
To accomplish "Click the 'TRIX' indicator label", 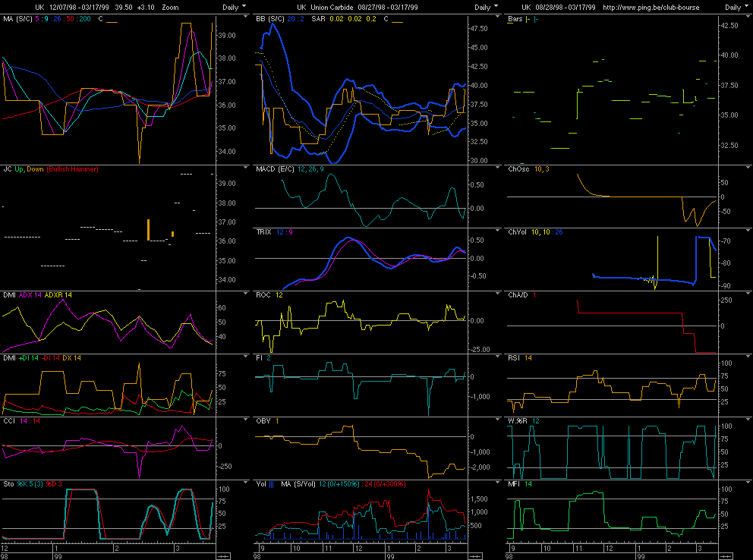I will coord(263,232).
